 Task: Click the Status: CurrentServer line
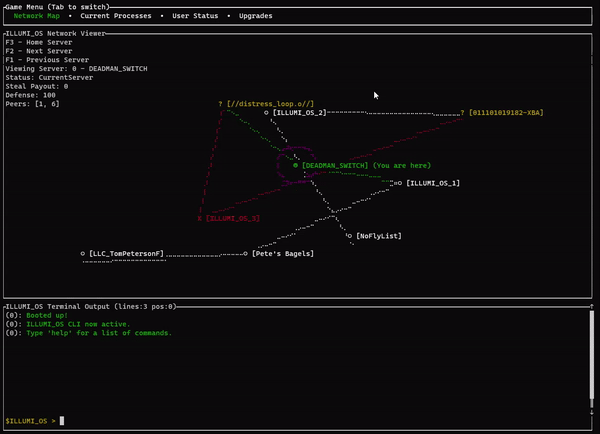pos(49,77)
